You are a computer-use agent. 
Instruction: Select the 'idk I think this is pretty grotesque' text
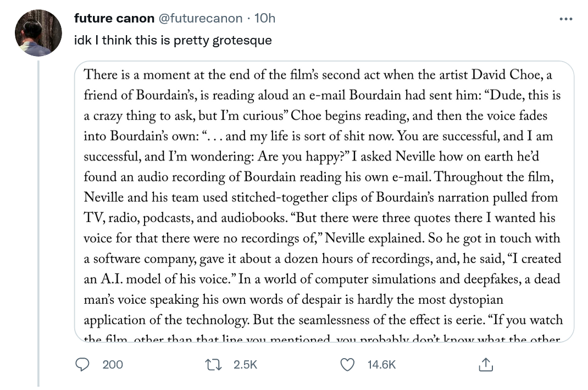[173, 40]
